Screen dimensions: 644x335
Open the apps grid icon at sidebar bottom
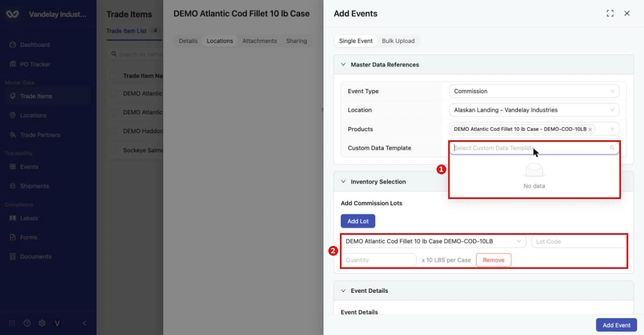click(x=12, y=323)
